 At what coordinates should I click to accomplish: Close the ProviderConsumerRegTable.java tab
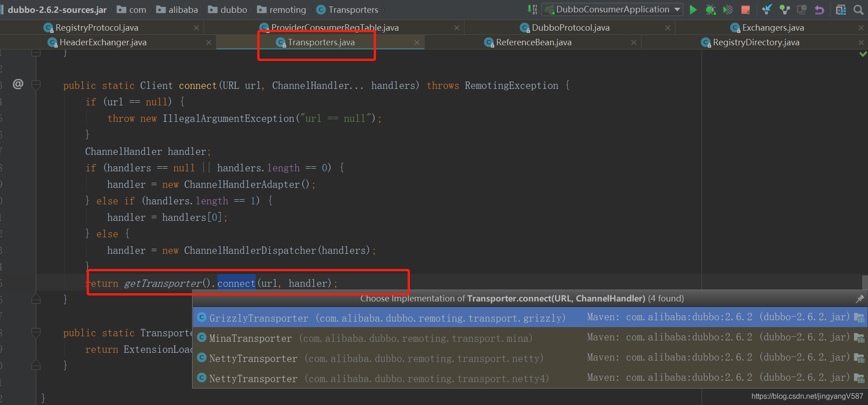(x=457, y=28)
